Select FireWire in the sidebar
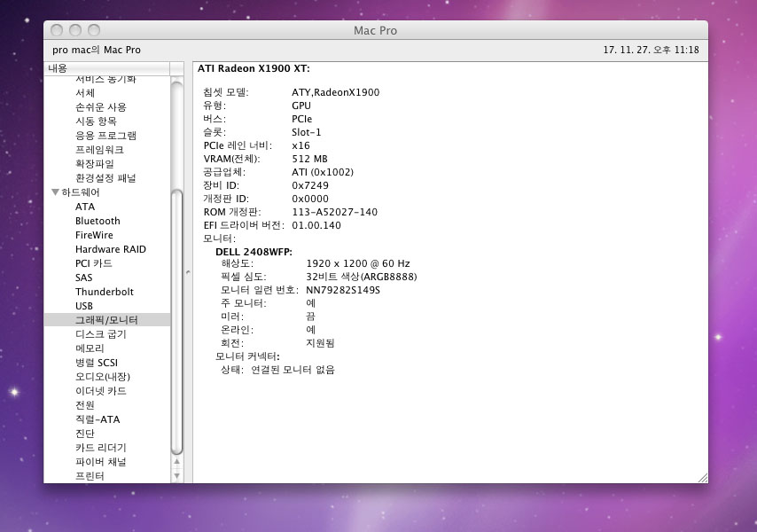The height and width of the screenshot is (532, 757). 94,235
